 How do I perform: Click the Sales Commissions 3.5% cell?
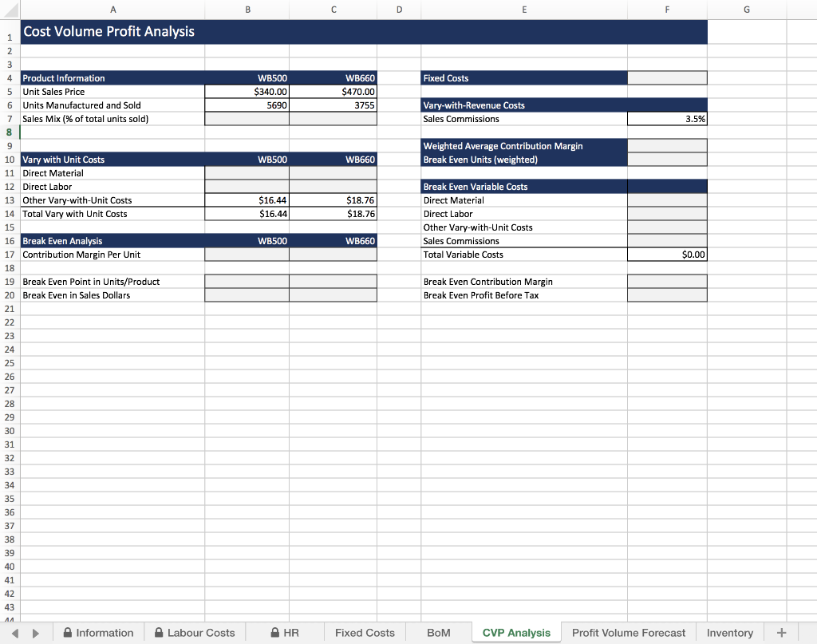pos(667,118)
